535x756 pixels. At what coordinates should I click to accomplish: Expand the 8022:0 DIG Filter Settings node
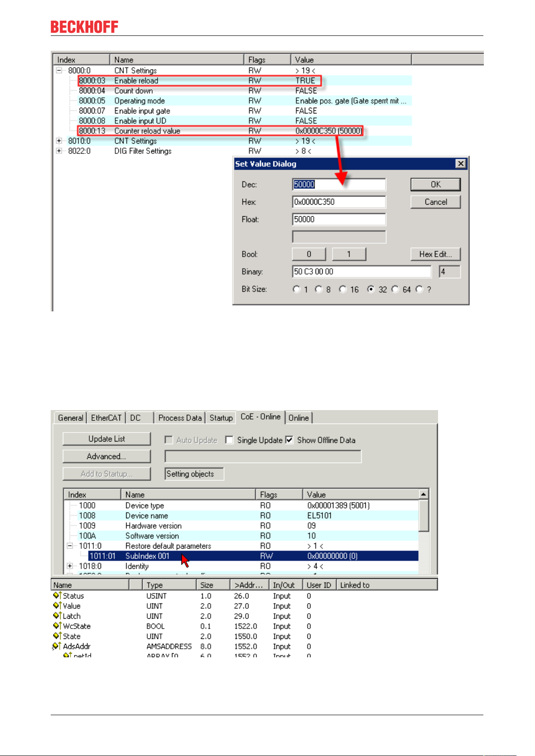(59, 151)
